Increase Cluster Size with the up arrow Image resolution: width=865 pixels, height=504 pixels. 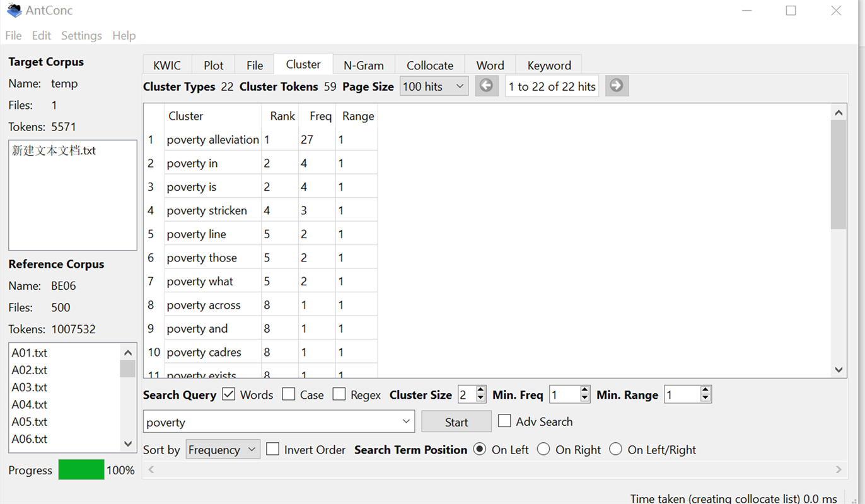click(x=481, y=391)
